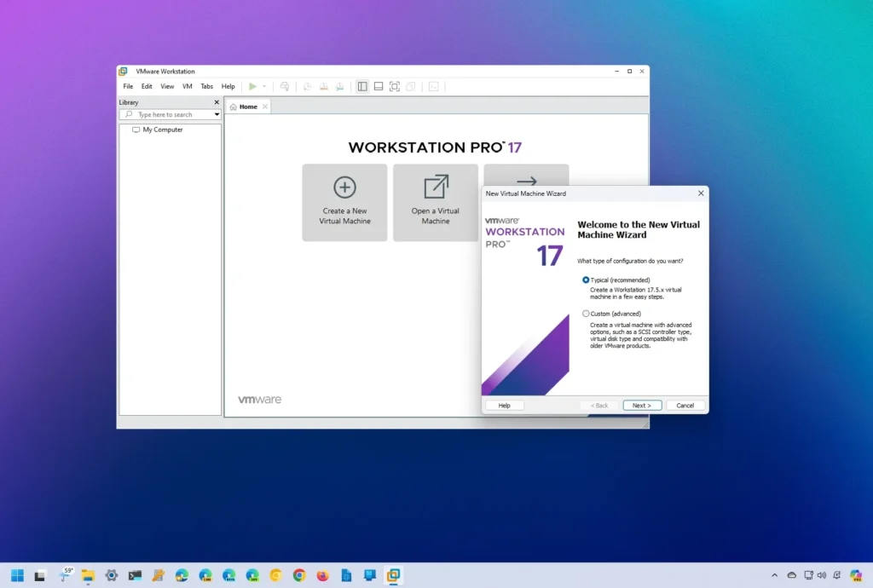Click the volume speaker tray icon
The width and height of the screenshot is (873, 588).
822,575
